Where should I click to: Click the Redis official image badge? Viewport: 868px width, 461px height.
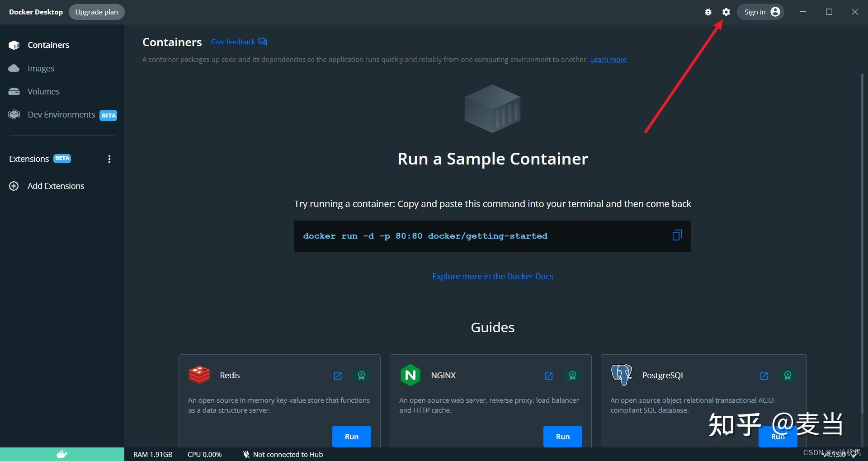pyautogui.click(x=361, y=375)
